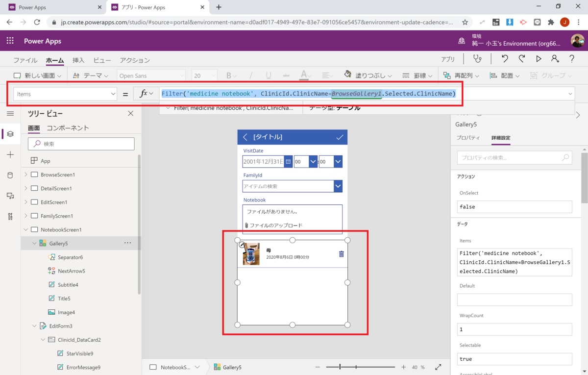
Task: Click the tree view search field
Action: pyautogui.click(x=81, y=144)
